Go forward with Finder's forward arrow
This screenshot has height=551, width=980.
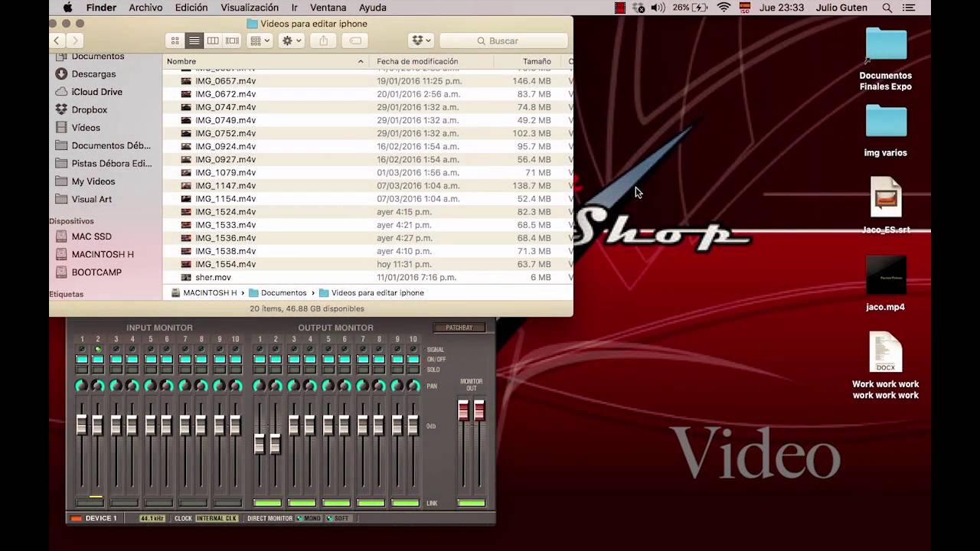(x=74, y=41)
